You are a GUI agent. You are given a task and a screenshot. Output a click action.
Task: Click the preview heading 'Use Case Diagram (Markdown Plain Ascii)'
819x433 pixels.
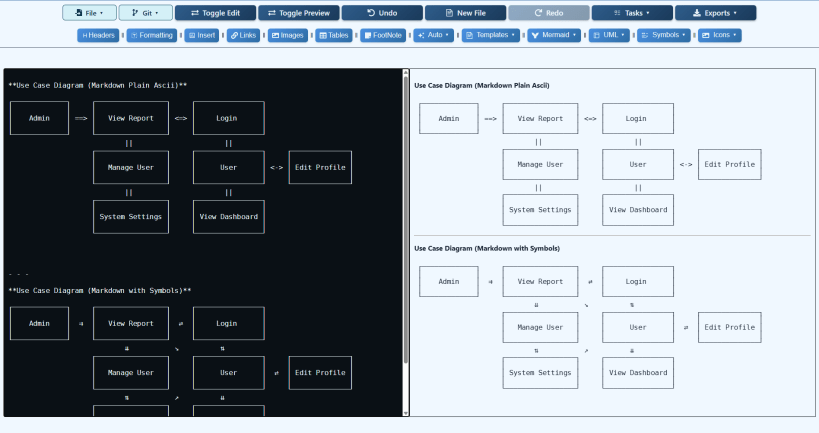click(x=482, y=85)
